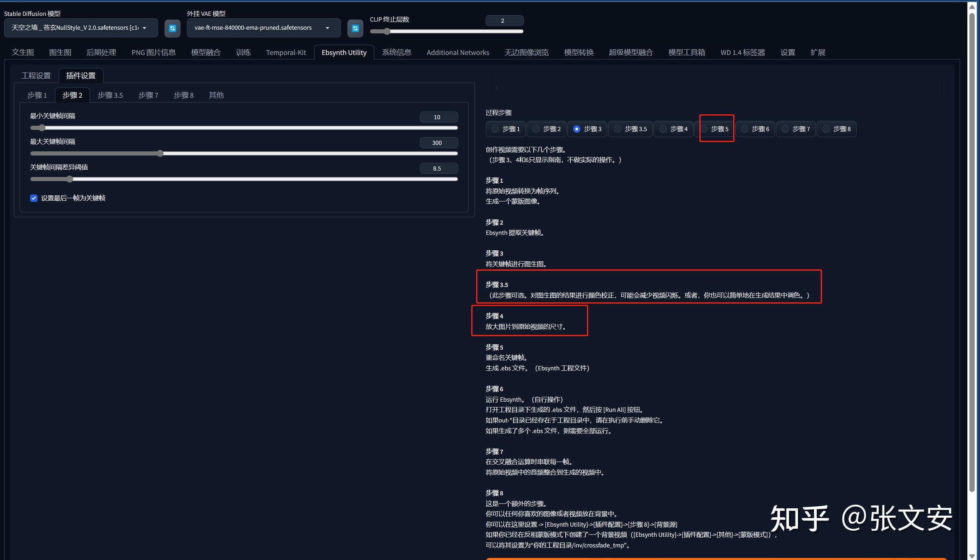980x560 pixels.
Task: Refresh the 外挂 VAE 模型 list
Action: coord(355,28)
